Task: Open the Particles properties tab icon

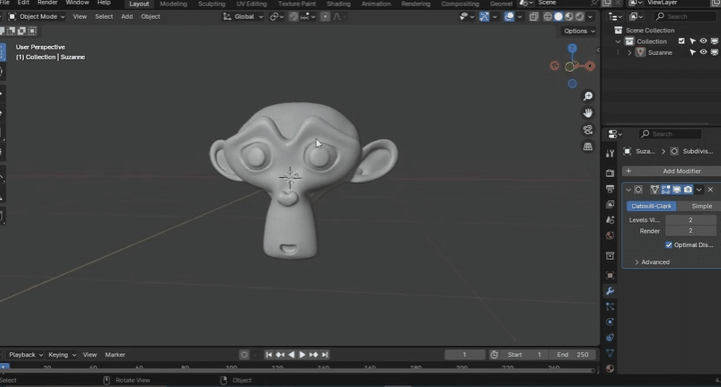Action: 610,307
